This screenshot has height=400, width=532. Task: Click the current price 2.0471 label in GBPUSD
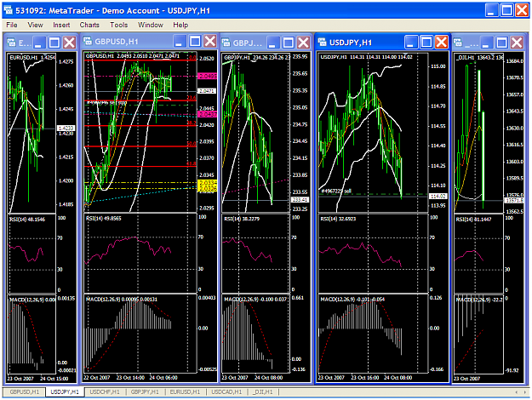point(207,91)
